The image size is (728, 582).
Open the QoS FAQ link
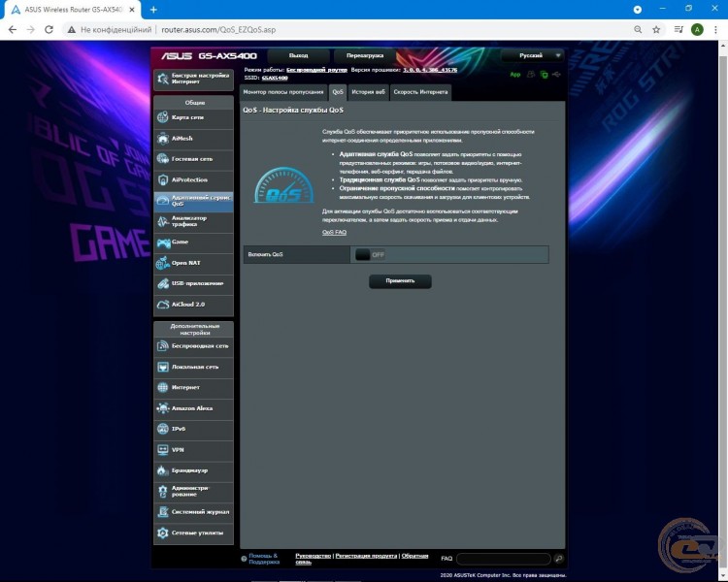[x=334, y=232]
